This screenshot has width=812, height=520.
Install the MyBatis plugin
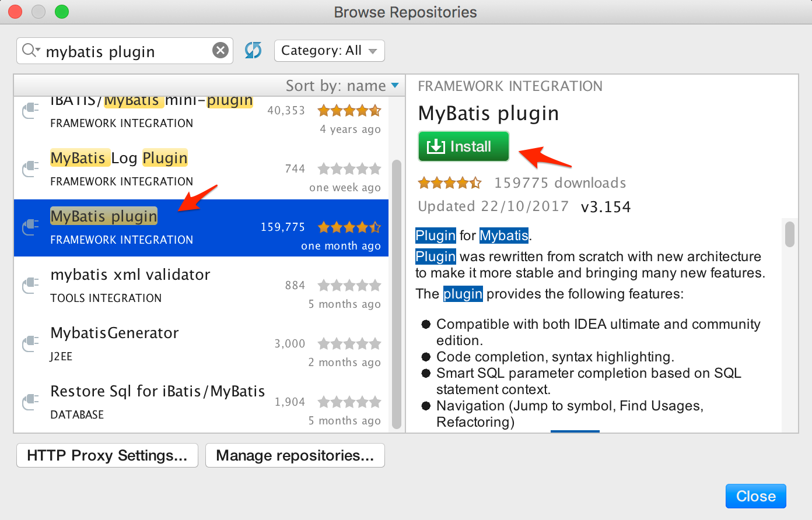(464, 146)
